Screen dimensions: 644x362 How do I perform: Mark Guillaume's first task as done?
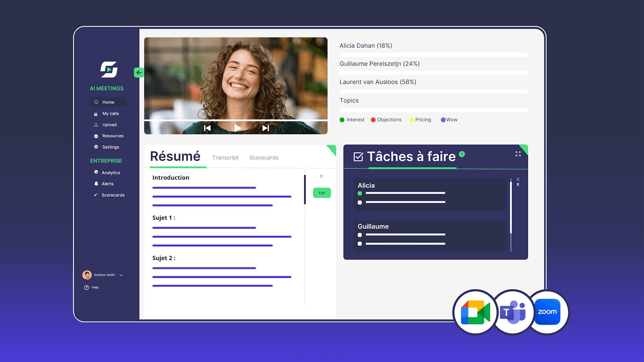pyautogui.click(x=360, y=235)
